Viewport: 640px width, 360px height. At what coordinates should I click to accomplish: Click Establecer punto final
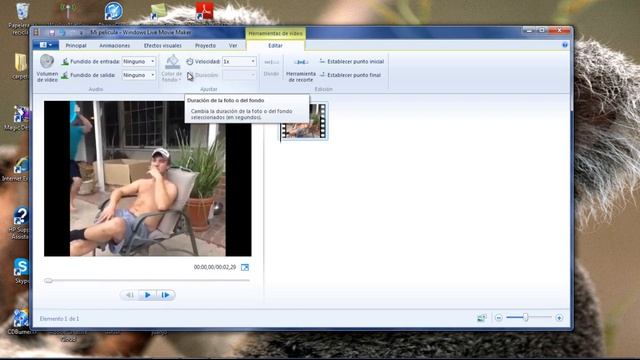[351, 75]
